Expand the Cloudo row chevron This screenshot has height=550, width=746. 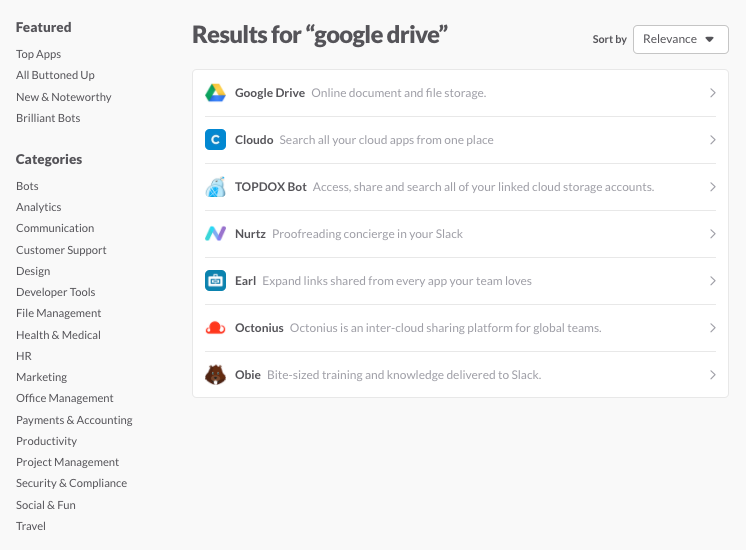712,140
